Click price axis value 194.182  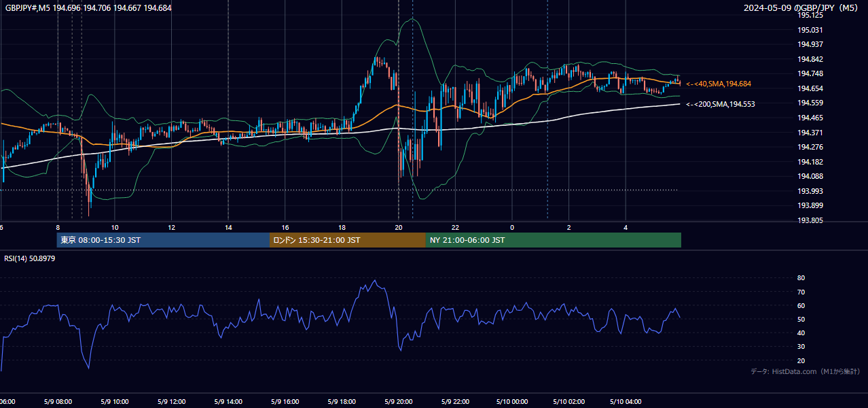click(810, 162)
